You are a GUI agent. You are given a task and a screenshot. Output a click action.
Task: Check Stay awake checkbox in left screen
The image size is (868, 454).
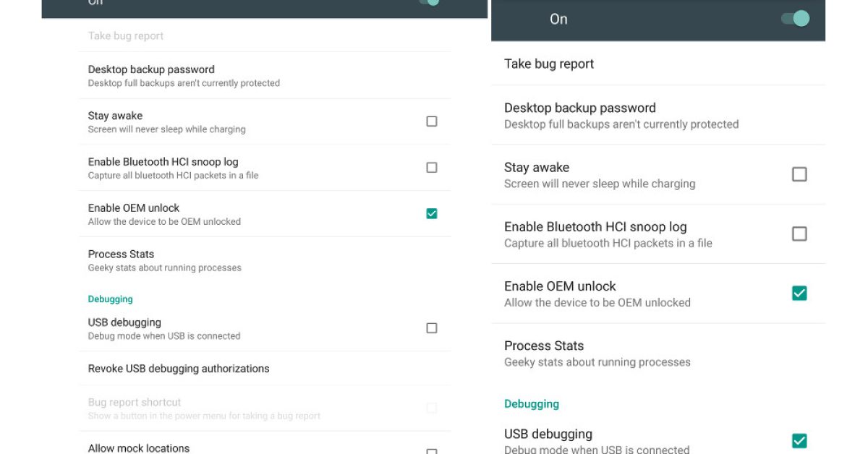(432, 121)
